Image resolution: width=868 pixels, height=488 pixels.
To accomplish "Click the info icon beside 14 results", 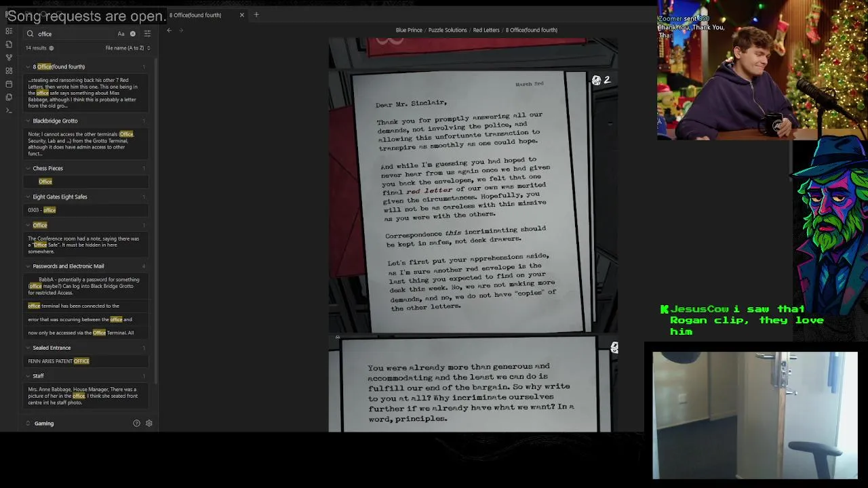I will pyautogui.click(x=52, y=48).
